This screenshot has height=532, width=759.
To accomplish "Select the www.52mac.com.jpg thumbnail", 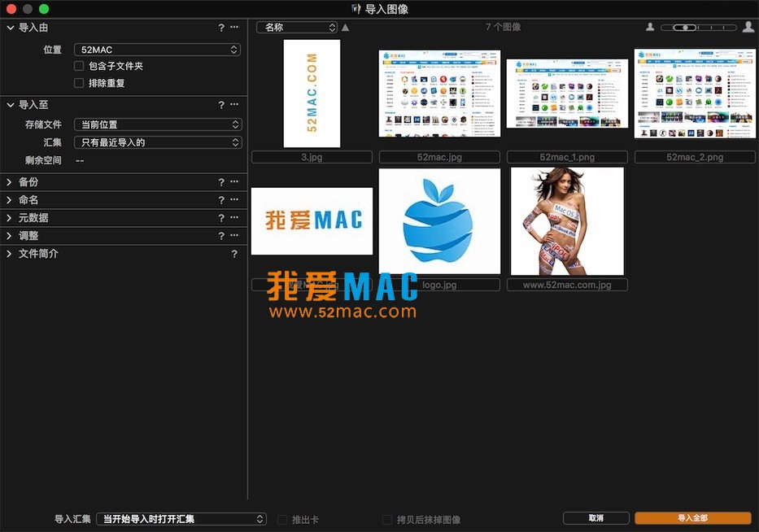I will (567, 221).
